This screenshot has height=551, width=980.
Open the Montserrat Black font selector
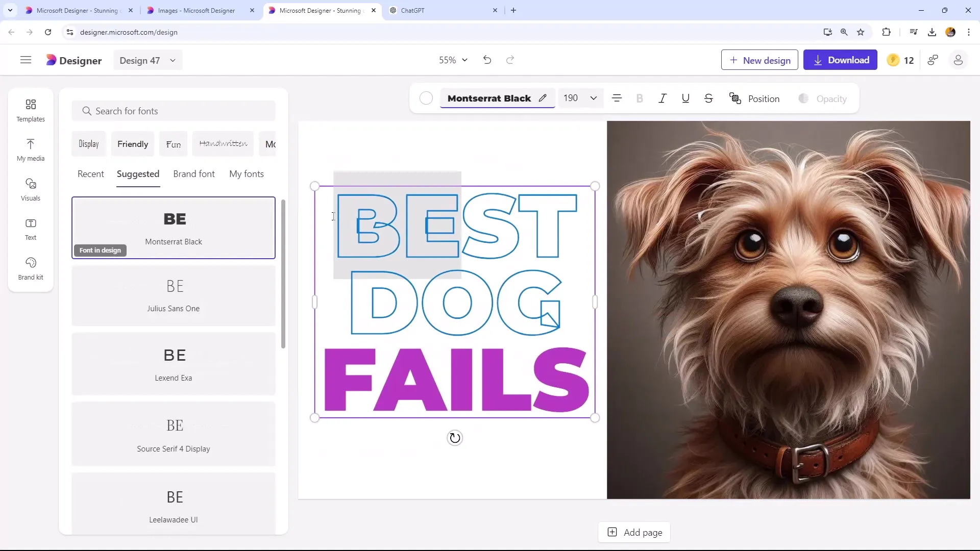[x=497, y=98]
